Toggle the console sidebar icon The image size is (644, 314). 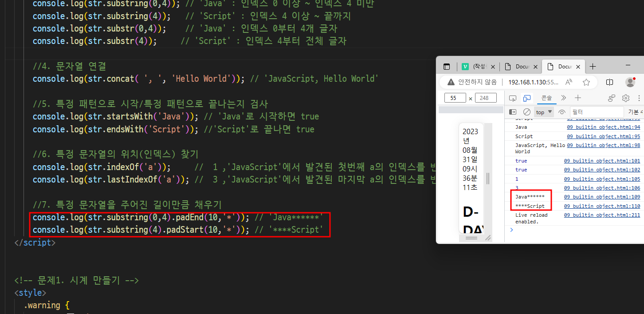513,112
